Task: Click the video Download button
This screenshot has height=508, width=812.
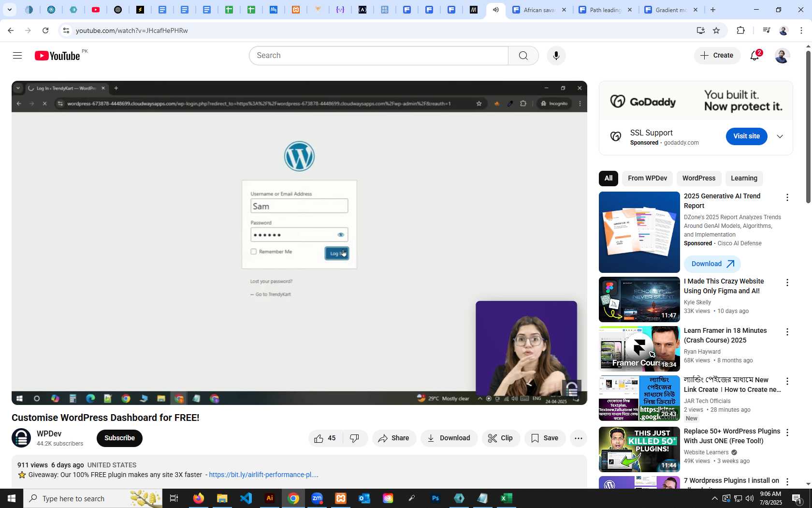Action: [449, 438]
